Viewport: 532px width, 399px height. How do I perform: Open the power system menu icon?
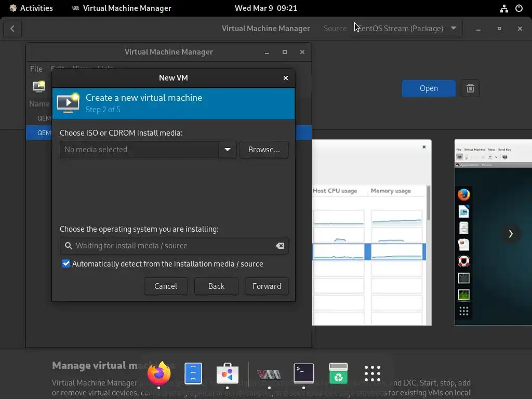(x=519, y=8)
